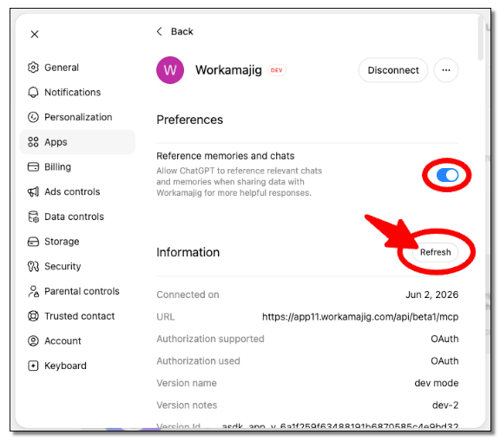Click the Refresh button
Screen dimensions: 500x441
435,252
